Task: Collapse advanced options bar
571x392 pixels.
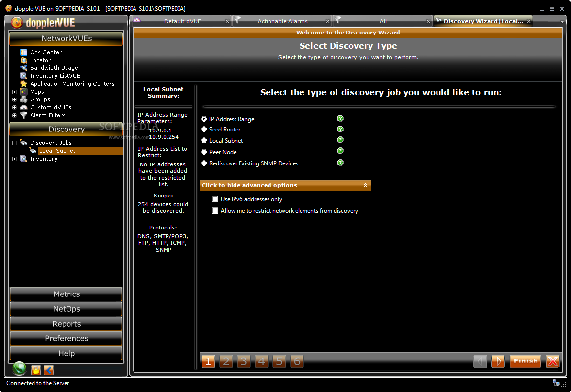Action: point(285,185)
